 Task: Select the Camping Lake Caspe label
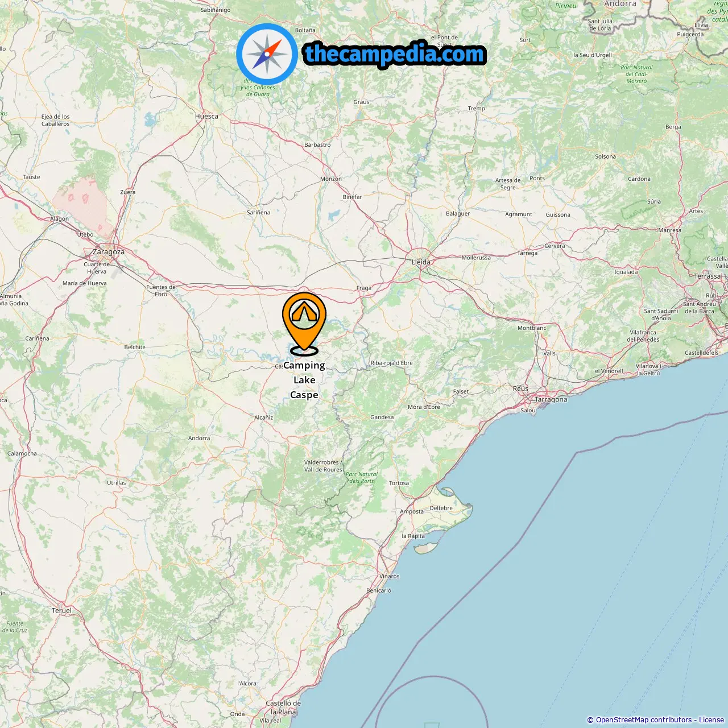pos(304,380)
